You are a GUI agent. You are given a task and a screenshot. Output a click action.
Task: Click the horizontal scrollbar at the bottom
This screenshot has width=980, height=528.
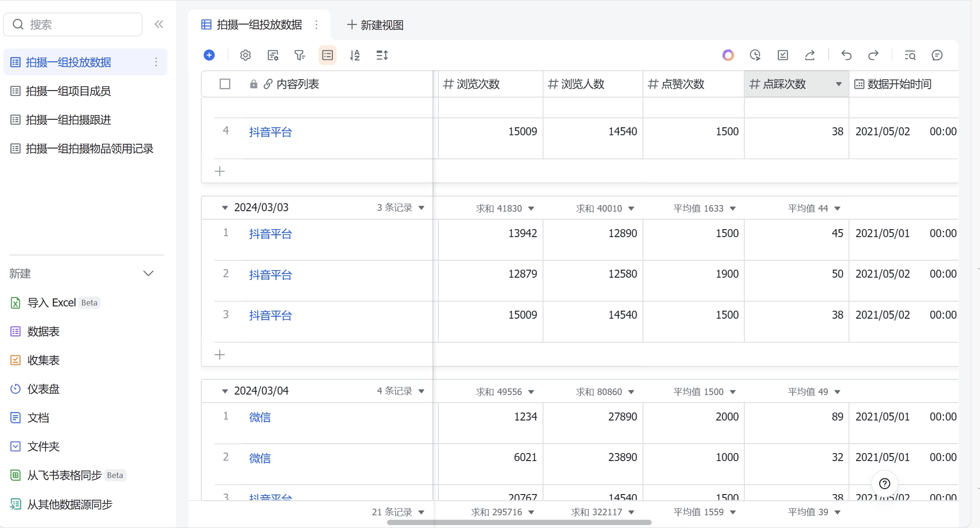coord(519,522)
